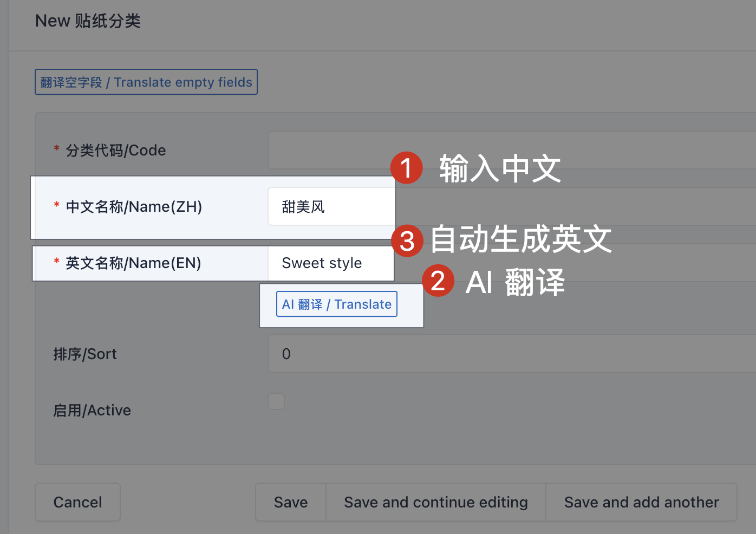Click the 英文名称/Name(EN) label
This screenshot has height=534, width=756.
coord(133,263)
